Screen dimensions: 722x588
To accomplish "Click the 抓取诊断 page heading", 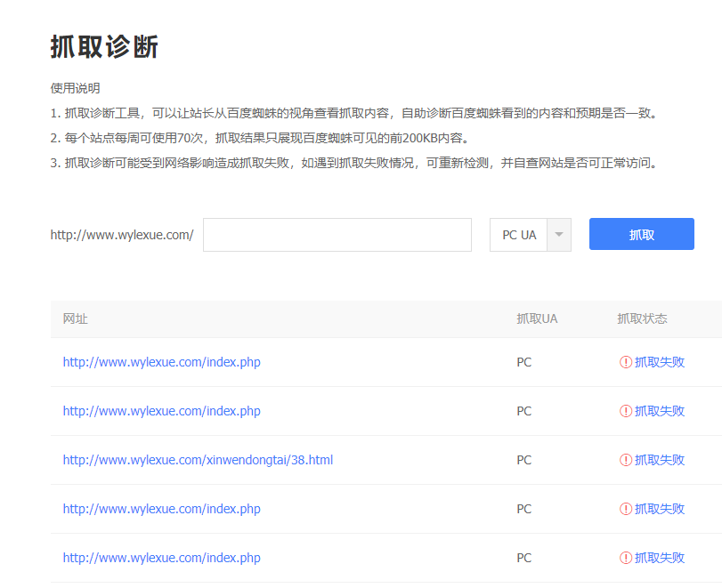I will tap(104, 47).
